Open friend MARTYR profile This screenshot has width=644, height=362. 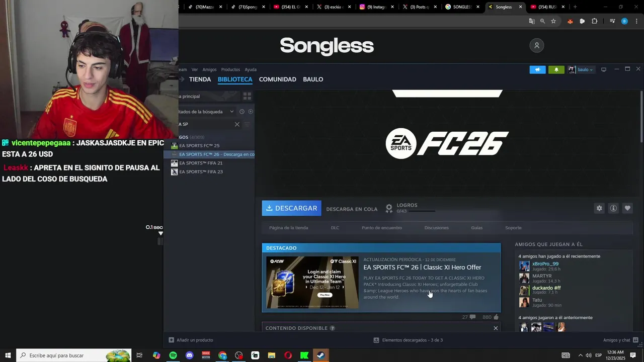542,276
